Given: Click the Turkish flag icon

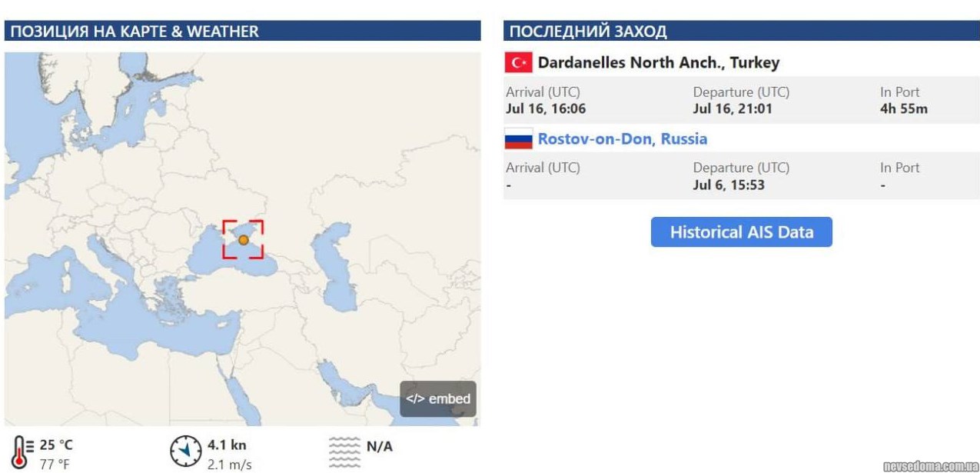Looking at the screenshot, I should pos(519,62).
